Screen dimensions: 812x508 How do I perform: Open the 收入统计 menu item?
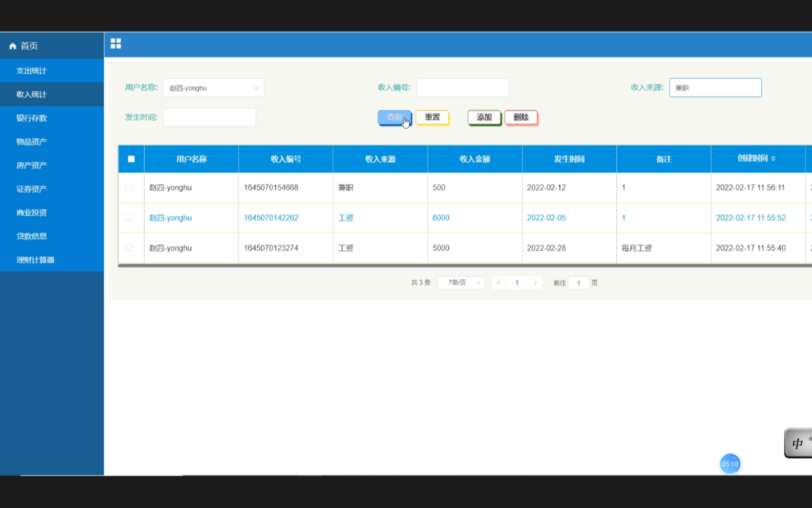[x=52, y=94]
